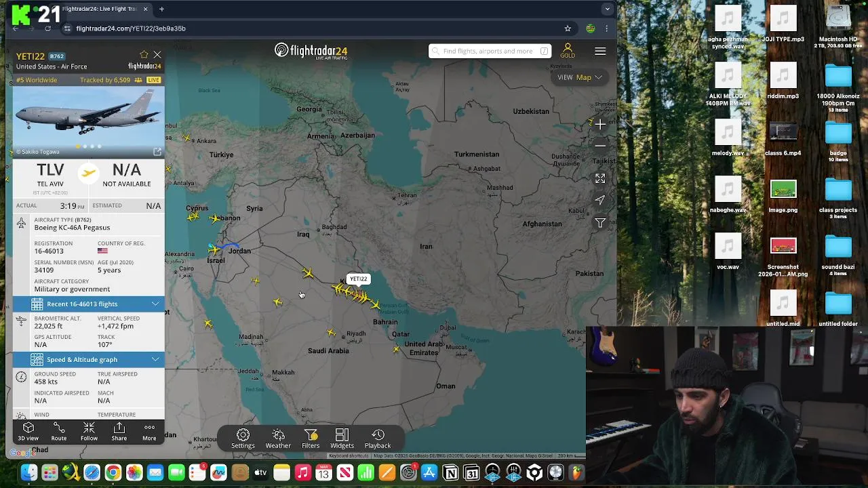The height and width of the screenshot is (488, 868).
Task: Open the B762 aircraft type badge
Action: pos(56,56)
